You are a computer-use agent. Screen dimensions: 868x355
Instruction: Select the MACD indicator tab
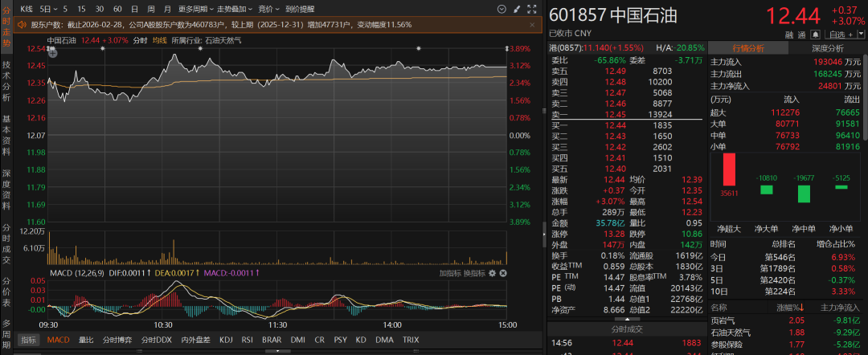point(58,340)
